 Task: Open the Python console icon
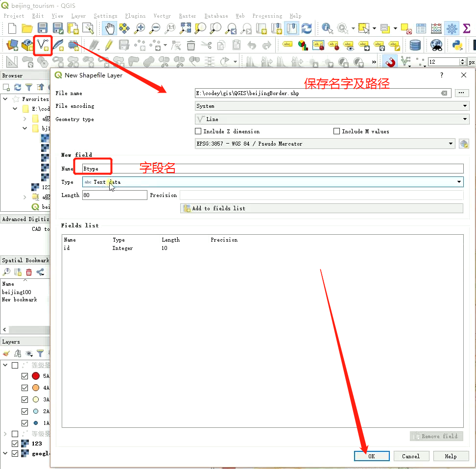point(457,45)
